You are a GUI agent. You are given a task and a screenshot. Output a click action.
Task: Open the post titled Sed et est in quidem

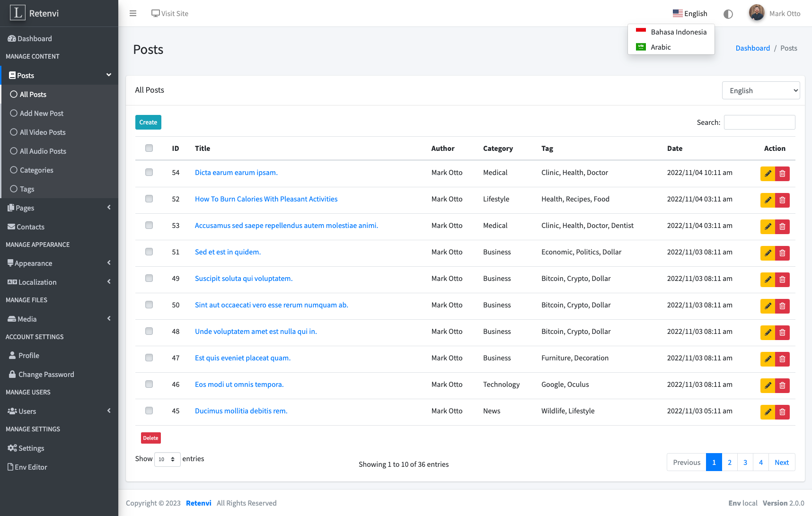[x=228, y=252]
